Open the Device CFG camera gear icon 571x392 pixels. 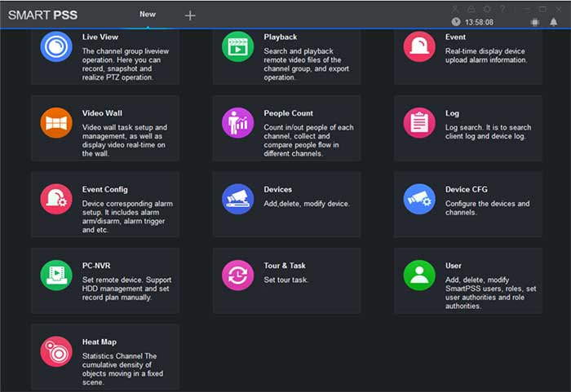tap(419, 199)
